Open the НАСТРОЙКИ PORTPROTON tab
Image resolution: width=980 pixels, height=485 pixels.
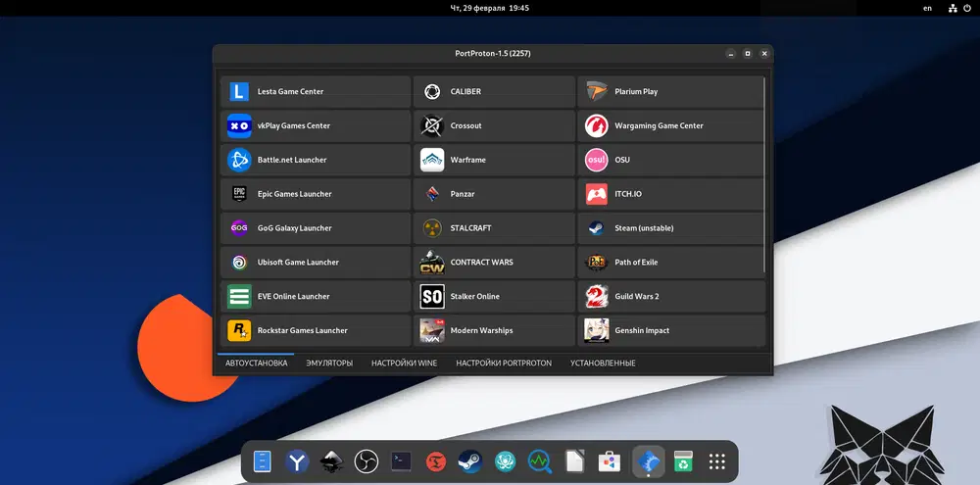[x=504, y=364]
